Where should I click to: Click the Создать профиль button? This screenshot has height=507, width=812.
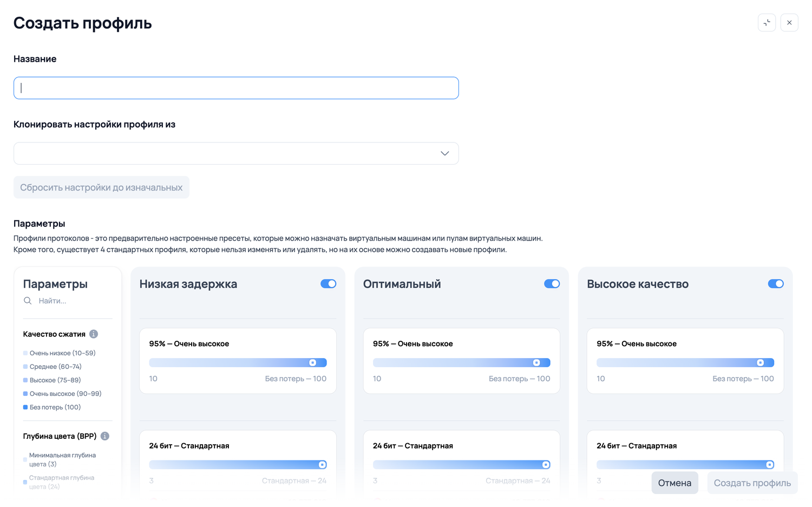[752, 483]
